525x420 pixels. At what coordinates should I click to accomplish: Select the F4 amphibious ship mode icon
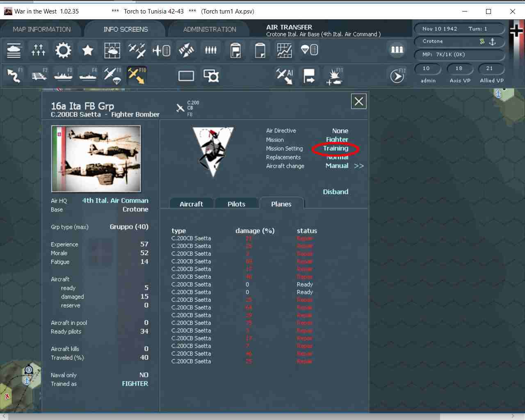88,75
